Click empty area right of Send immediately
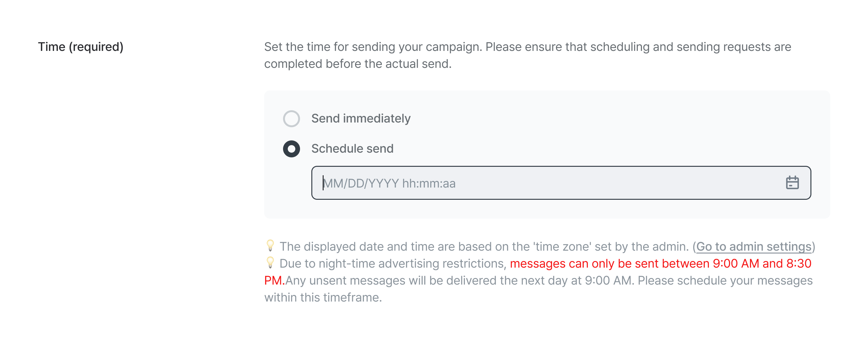Screen dimensions: 868x343 pos(607,118)
